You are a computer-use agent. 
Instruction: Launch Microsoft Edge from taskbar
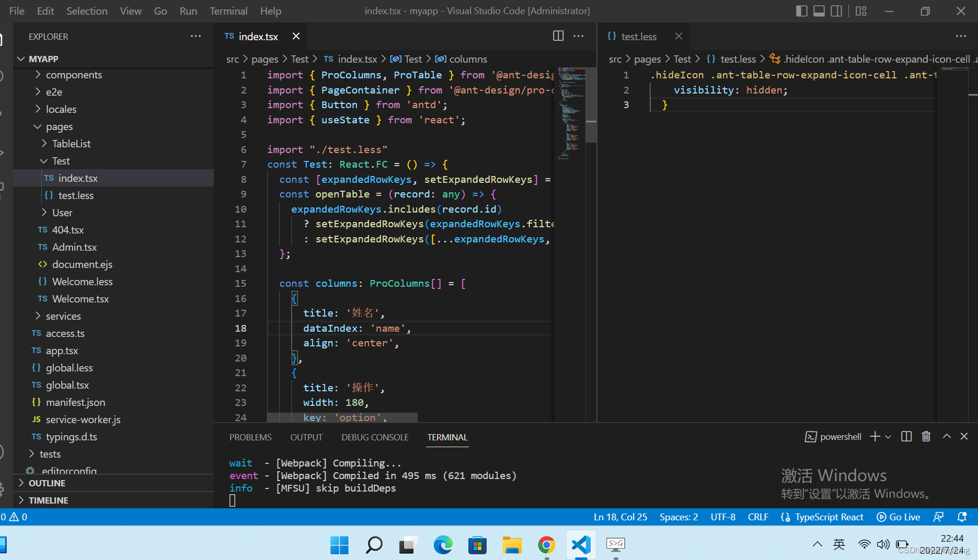443,545
